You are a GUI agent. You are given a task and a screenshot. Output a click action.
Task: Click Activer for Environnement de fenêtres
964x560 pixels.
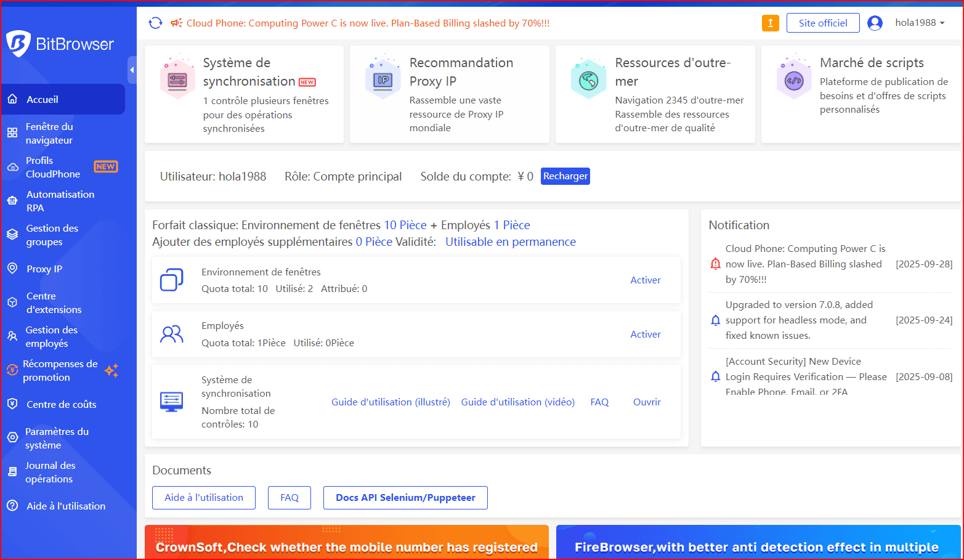pos(645,280)
